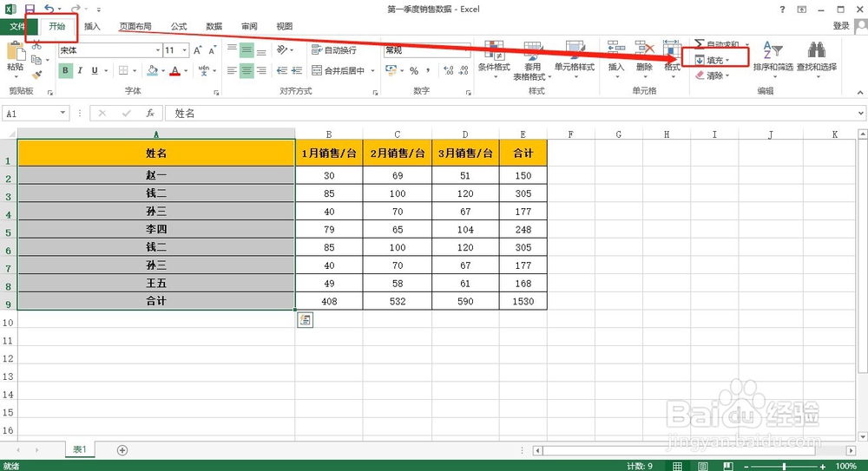Click the Save icon in Quick Access Toolbar

pos(30,9)
